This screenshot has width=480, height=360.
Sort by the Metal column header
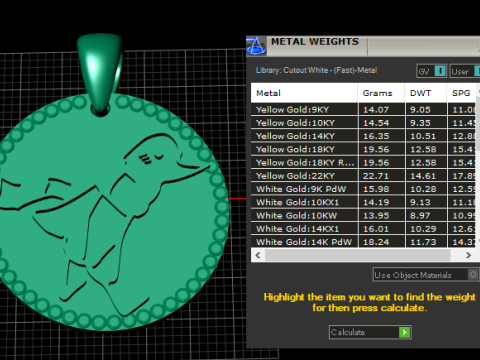tap(304, 93)
